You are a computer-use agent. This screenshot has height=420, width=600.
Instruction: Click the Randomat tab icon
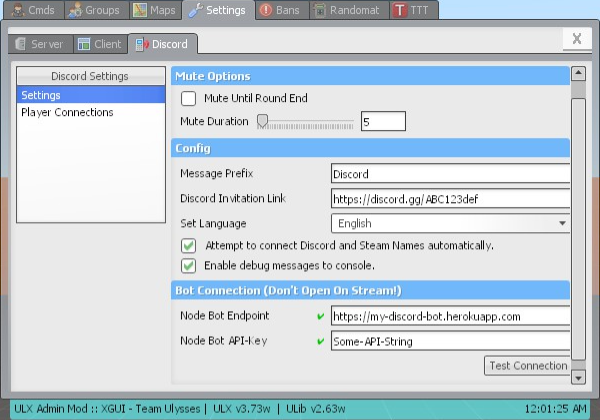pyautogui.click(x=320, y=10)
